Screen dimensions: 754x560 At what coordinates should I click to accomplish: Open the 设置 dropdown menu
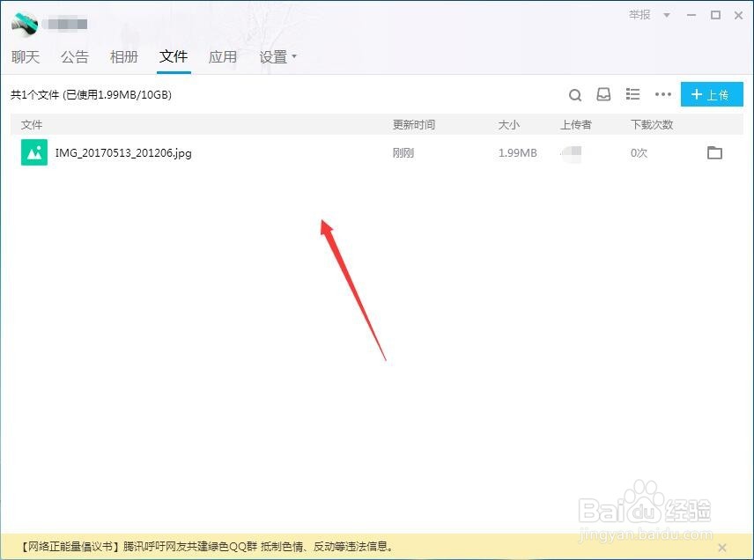(x=276, y=55)
